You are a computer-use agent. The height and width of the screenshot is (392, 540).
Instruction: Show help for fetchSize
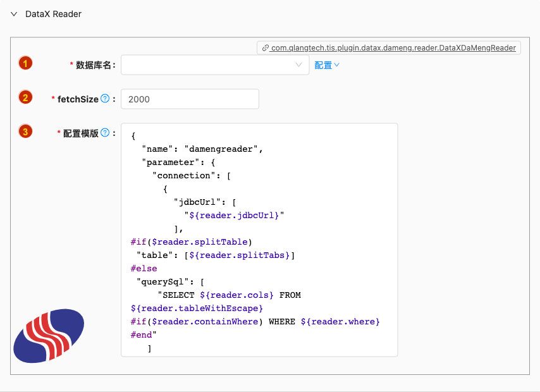105,99
